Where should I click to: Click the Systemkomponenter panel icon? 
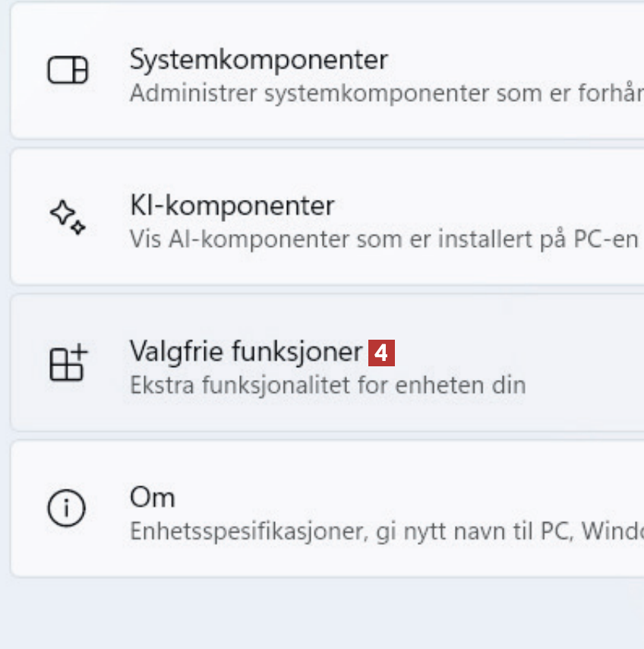click(x=68, y=71)
